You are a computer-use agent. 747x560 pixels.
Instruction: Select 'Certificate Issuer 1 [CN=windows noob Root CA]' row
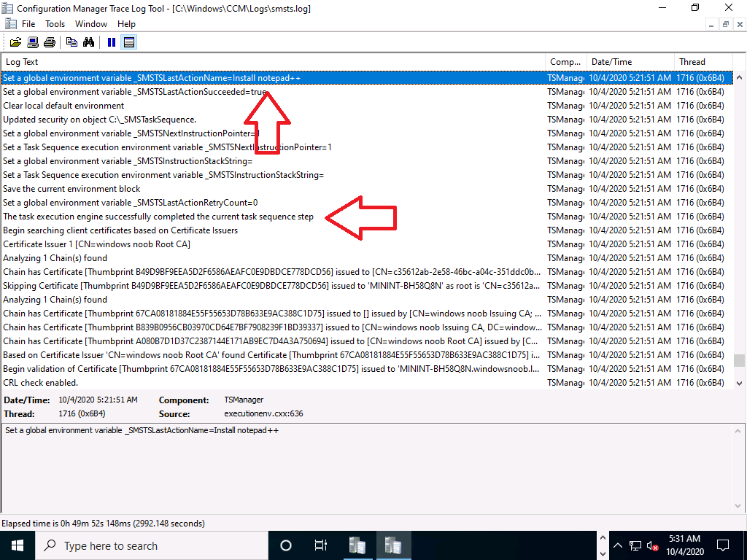pos(367,244)
